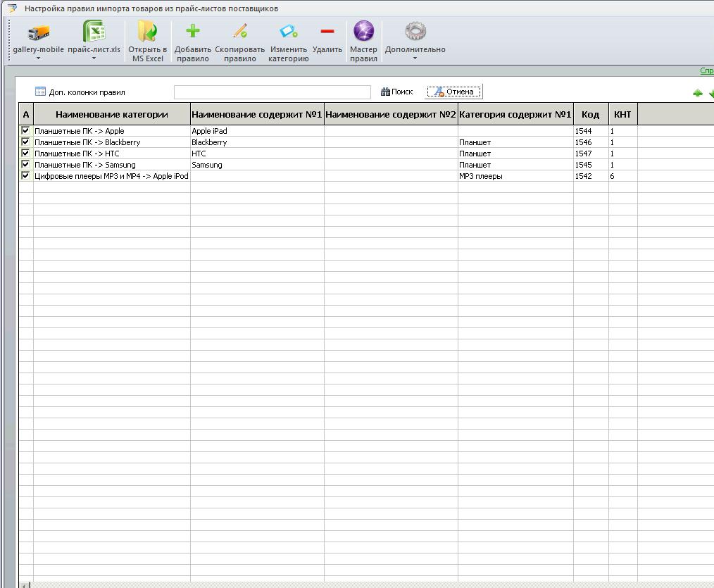Select the code 1542 cell
This screenshot has height=588, width=714.
(x=591, y=176)
